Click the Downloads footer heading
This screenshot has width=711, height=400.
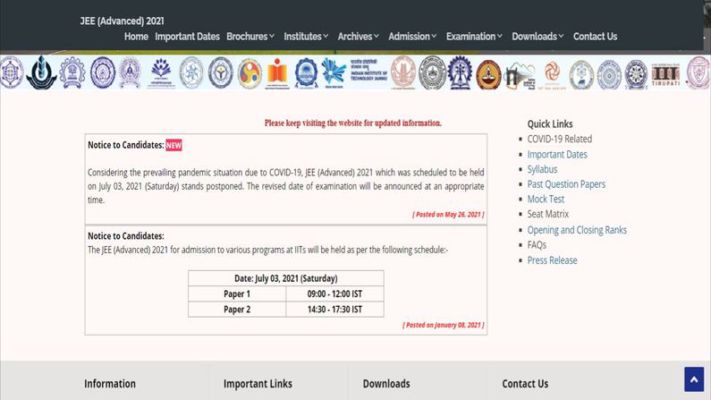386,384
